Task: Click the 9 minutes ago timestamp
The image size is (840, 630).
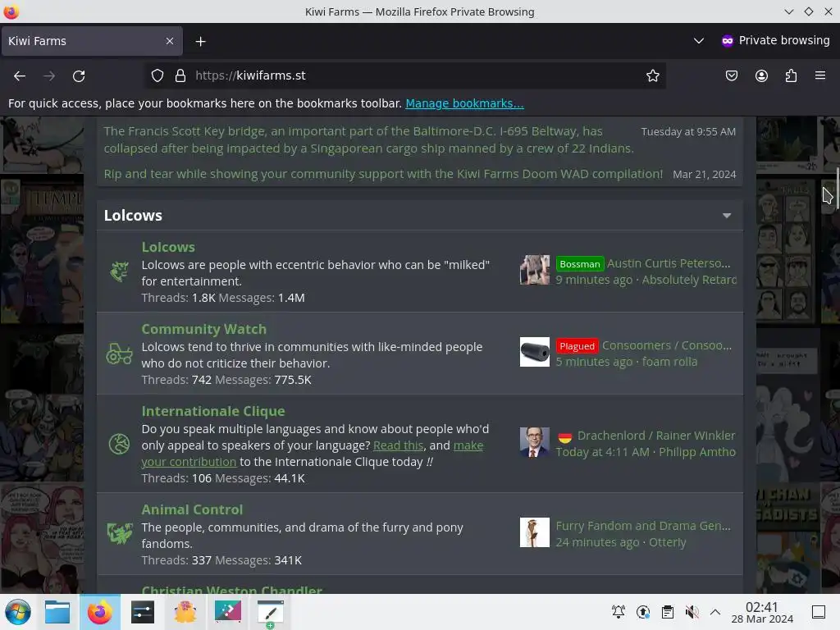Action: point(594,281)
